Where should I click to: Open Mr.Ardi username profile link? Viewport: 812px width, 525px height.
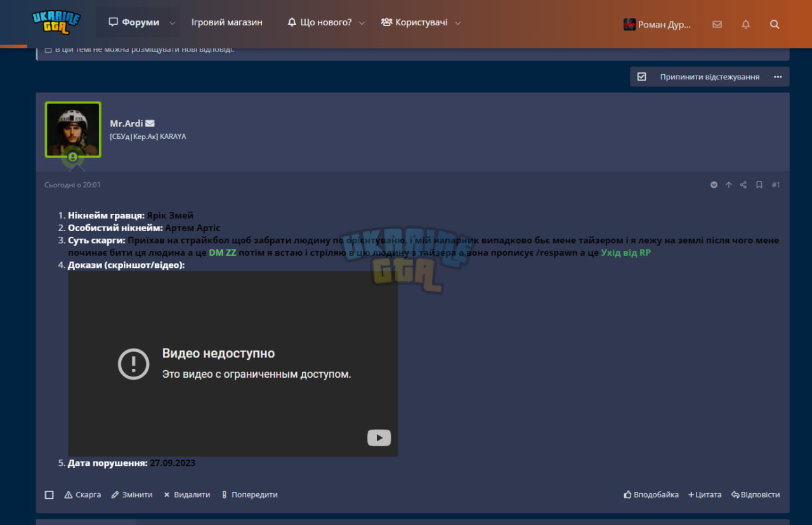[x=126, y=123]
